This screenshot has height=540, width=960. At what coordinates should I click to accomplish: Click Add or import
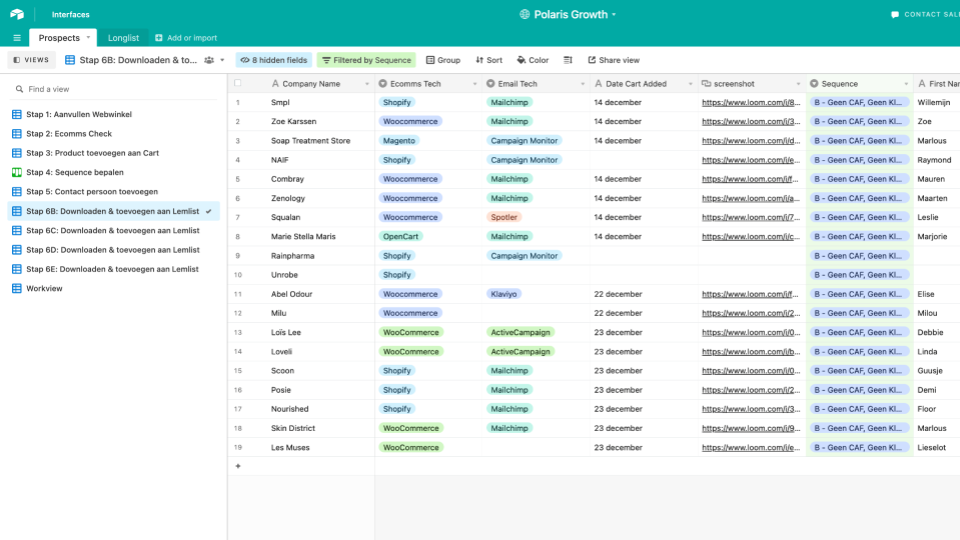click(186, 38)
